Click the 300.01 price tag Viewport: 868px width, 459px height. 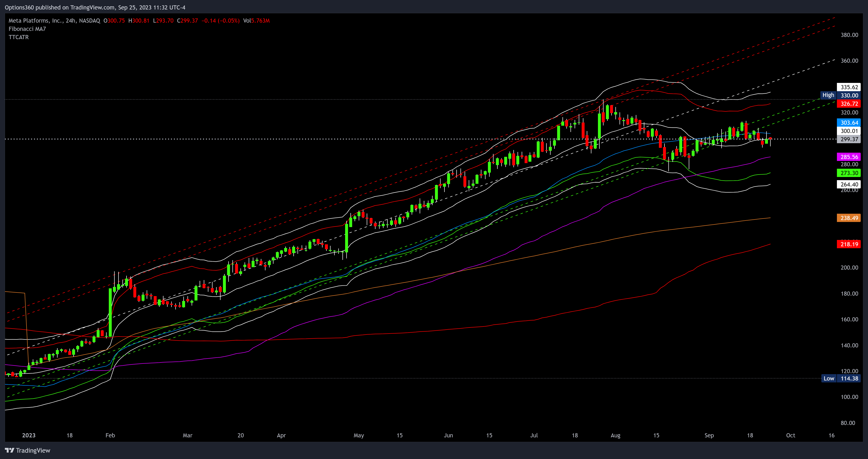coord(849,131)
